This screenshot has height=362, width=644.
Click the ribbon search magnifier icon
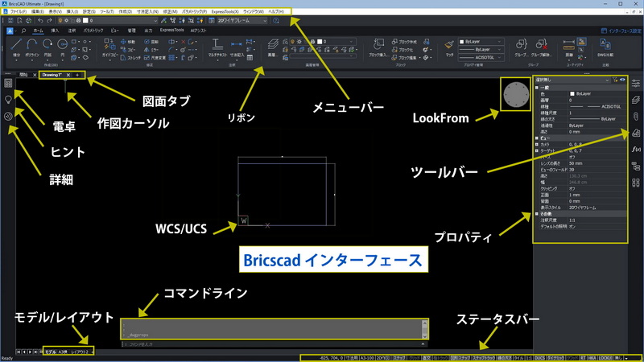tap(23, 31)
